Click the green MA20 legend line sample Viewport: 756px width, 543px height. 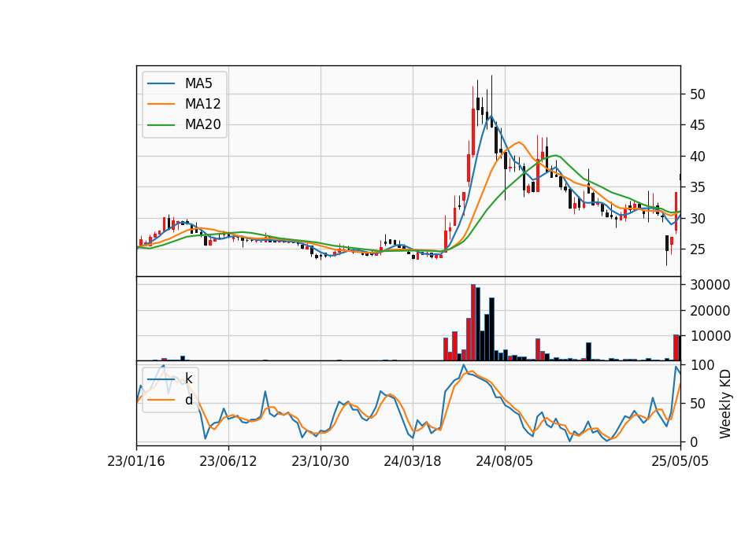[161, 125]
